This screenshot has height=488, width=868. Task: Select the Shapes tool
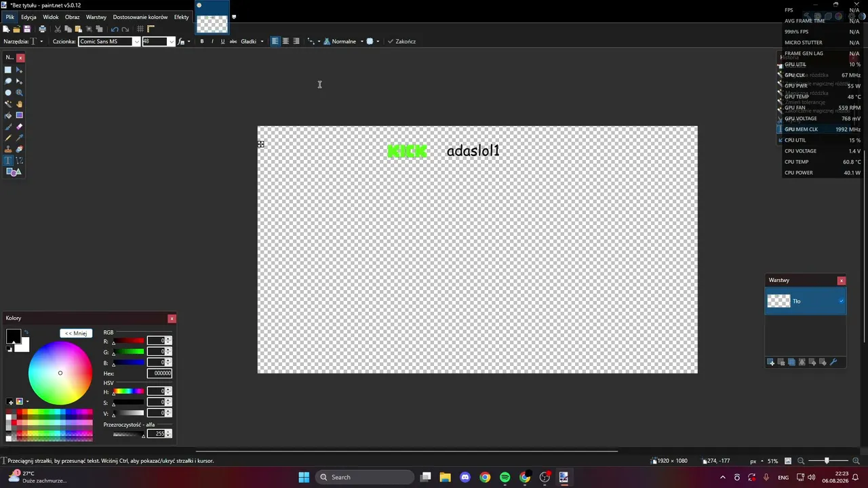(14, 172)
